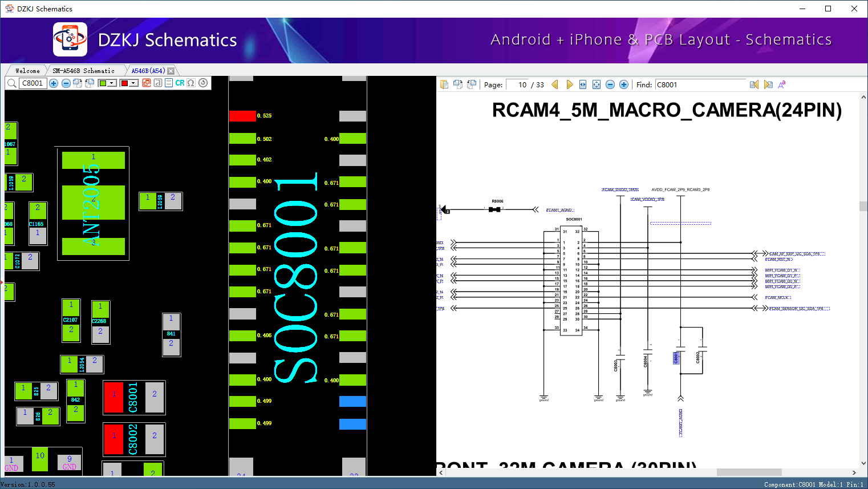Select the Ω resistance measurement icon
This screenshot has width=868, height=489.
point(190,83)
